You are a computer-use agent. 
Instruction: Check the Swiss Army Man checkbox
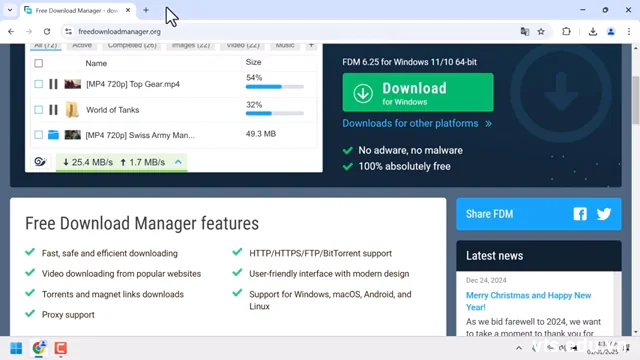pos(38,135)
